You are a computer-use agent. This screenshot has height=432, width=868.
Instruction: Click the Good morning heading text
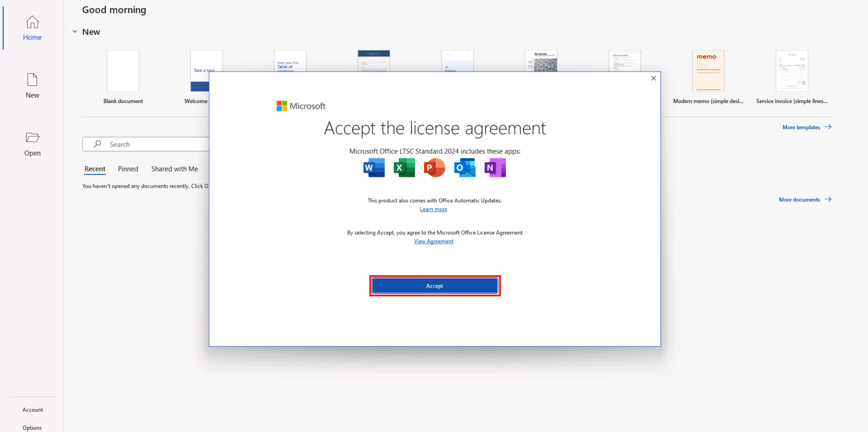(x=114, y=10)
